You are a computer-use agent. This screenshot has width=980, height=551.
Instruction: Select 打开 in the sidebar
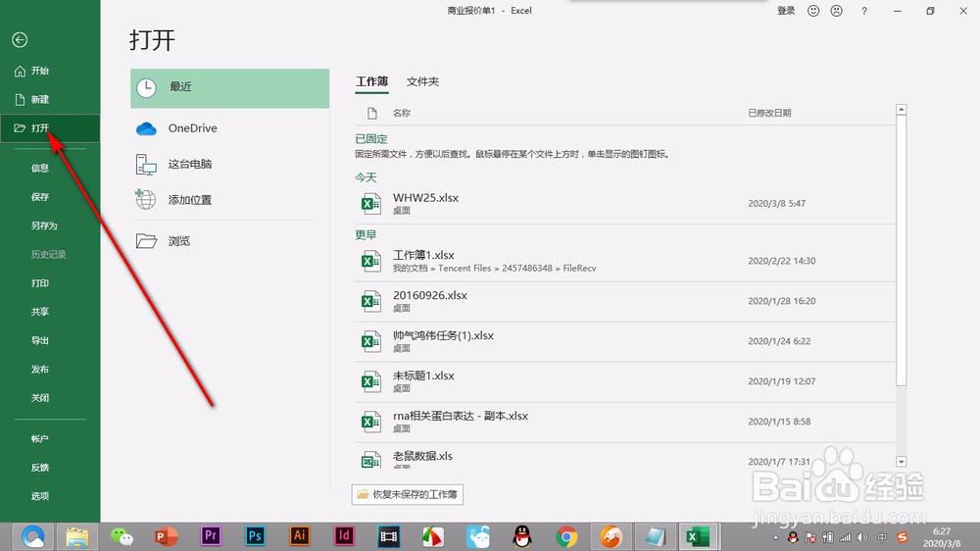(x=50, y=128)
